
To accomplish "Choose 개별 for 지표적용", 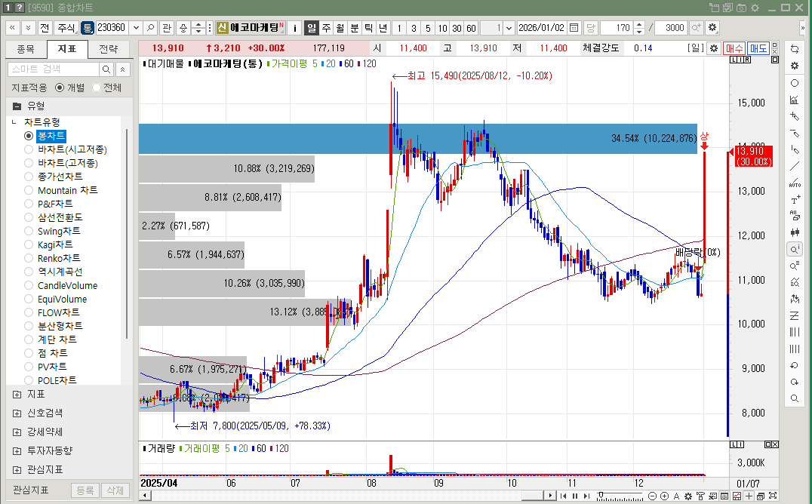I will pos(60,88).
